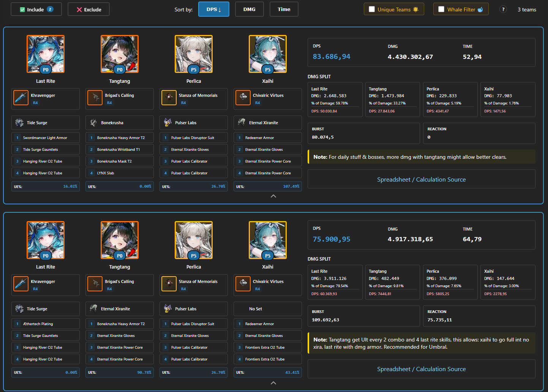This screenshot has height=392, width=548.
Task: Click first team BURST value 80.074,5
Action: 323,137
